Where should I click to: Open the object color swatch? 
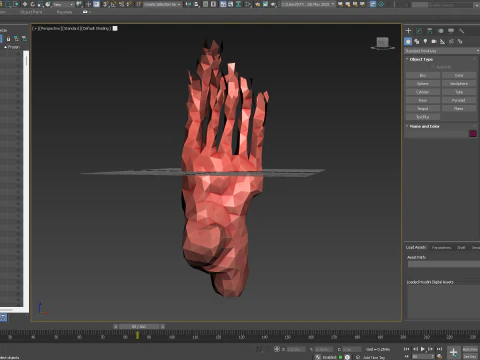473,134
